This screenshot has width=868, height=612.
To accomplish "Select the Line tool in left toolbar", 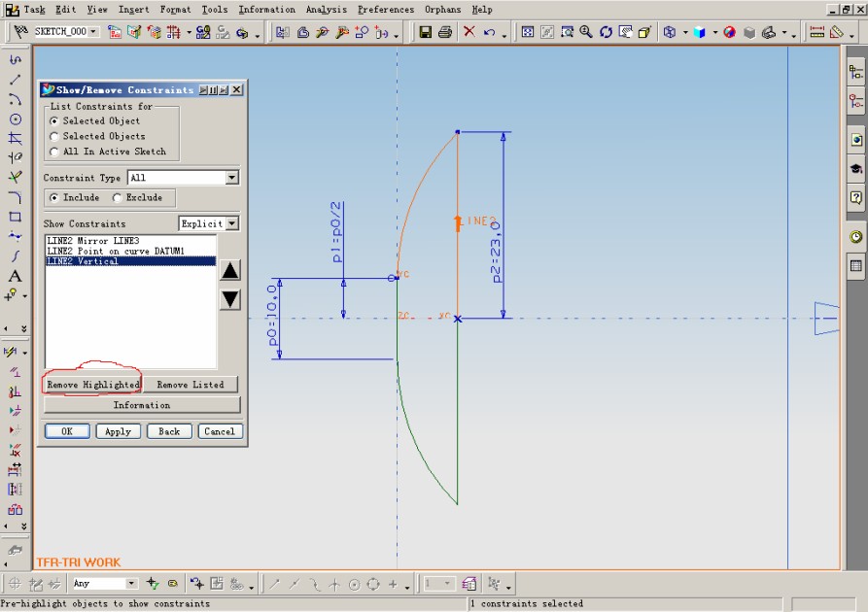I will [15, 80].
